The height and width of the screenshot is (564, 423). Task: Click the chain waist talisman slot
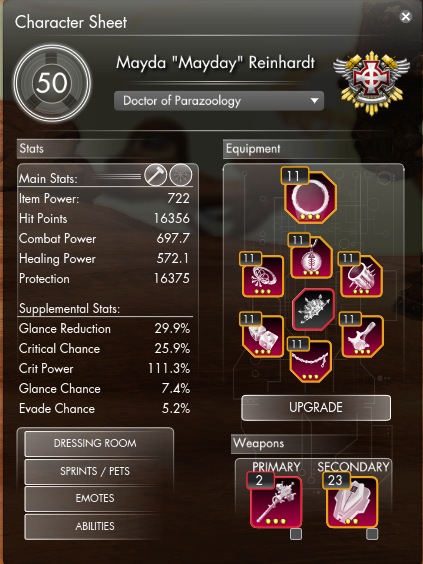click(310, 361)
